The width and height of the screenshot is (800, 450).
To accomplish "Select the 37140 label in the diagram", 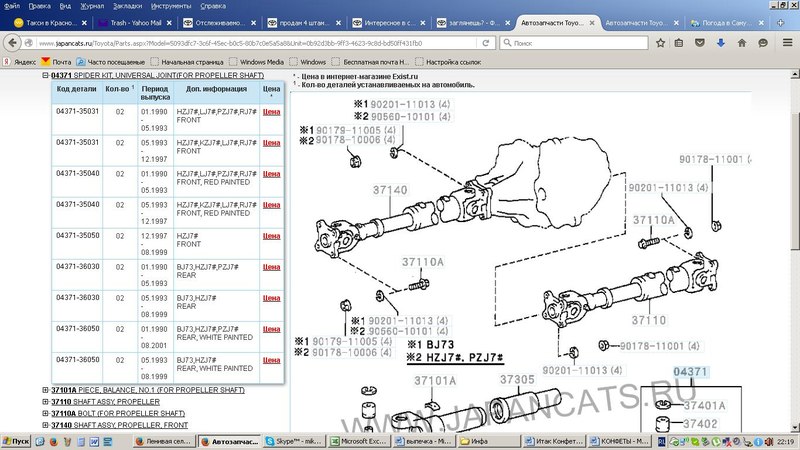I will [x=390, y=190].
